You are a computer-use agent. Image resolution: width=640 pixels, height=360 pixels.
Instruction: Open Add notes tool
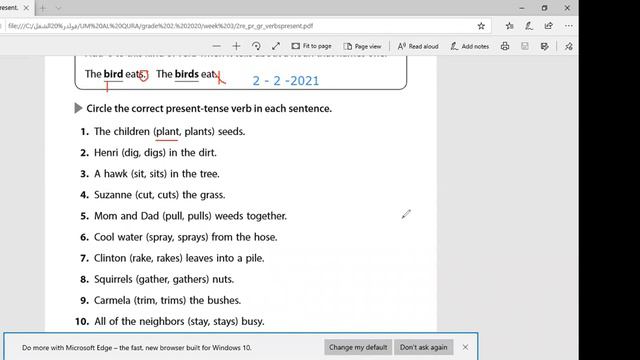(x=469, y=46)
